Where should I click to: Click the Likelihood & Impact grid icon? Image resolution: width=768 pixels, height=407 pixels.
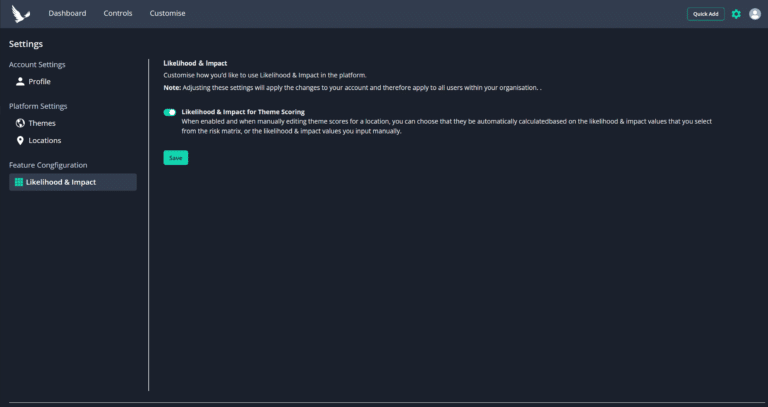point(19,182)
